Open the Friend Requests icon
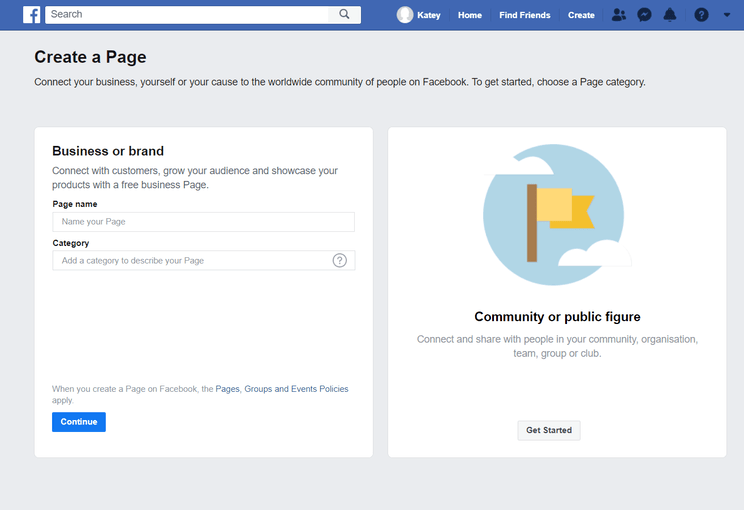 pyautogui.click(x=619, y=15)
